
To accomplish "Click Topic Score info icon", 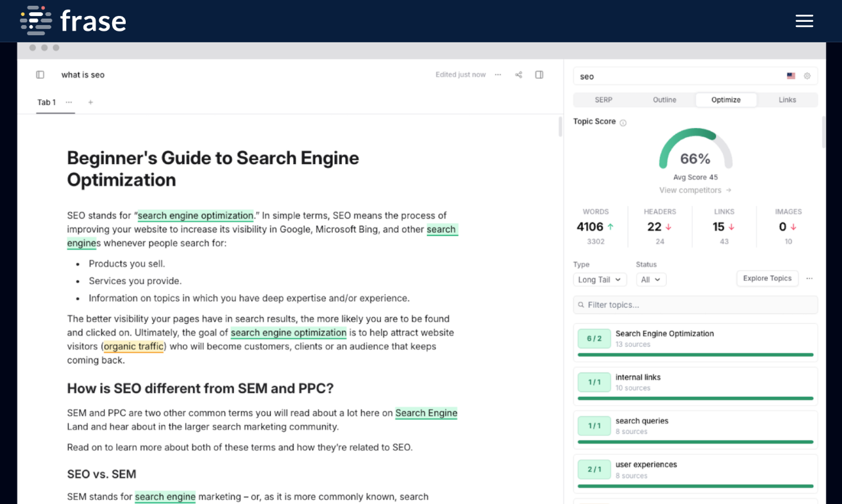I will [x=623, y=122].
